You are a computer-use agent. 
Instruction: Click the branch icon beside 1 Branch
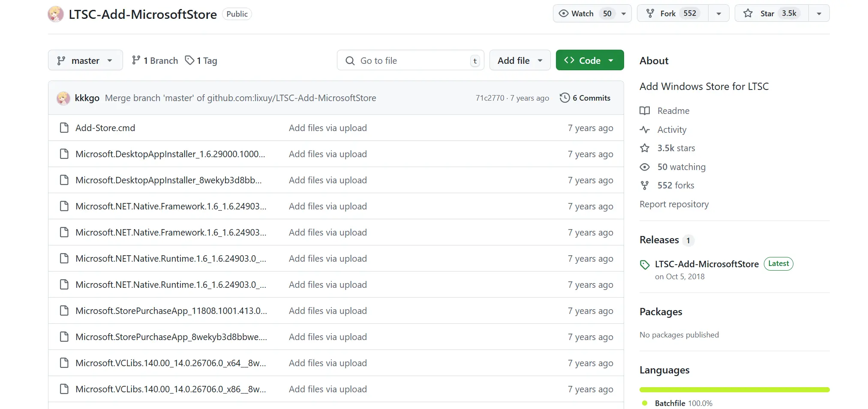point(136,60)
